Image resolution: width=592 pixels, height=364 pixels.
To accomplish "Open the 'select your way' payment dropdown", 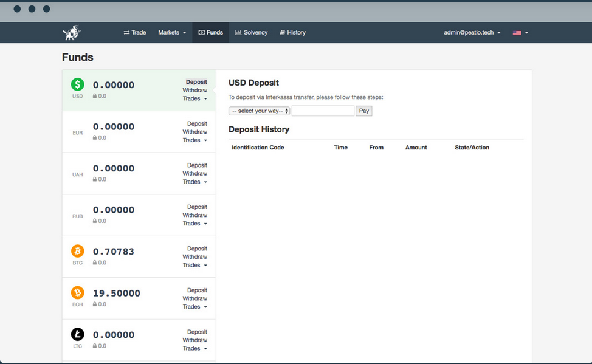I will (x=259, y=111).
